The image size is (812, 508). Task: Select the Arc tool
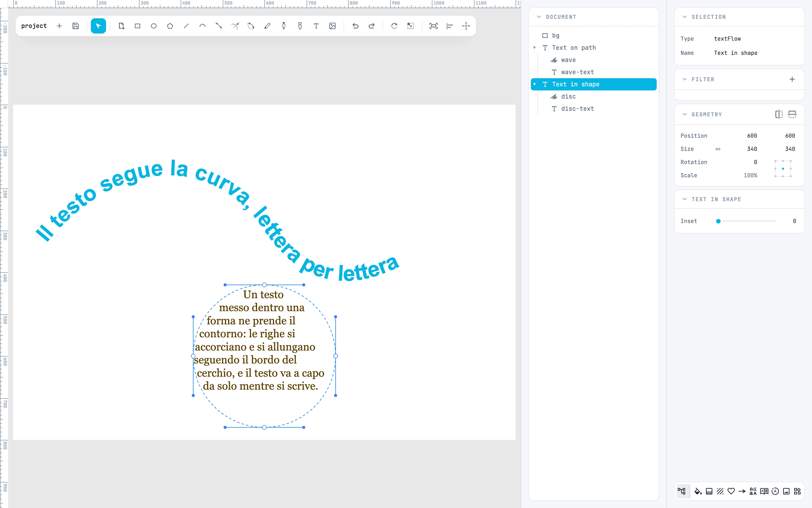pos(202,26)
